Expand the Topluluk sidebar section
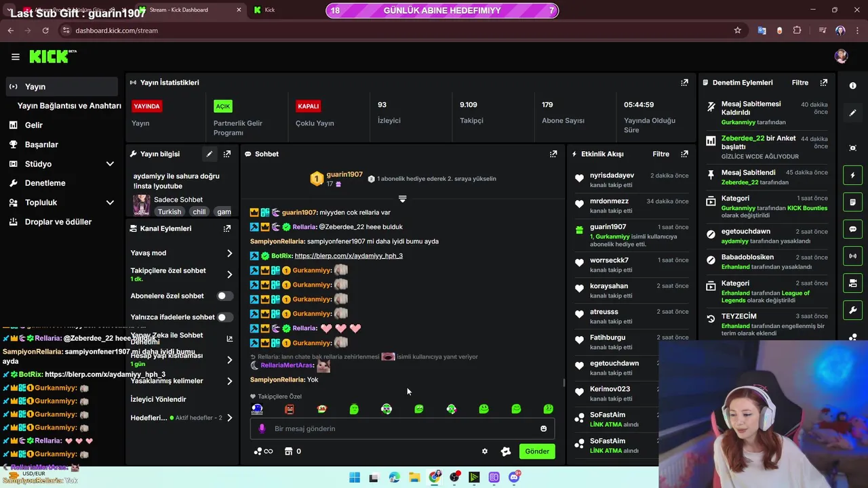This screenshot has width=868, height=488. coord(110,203)
